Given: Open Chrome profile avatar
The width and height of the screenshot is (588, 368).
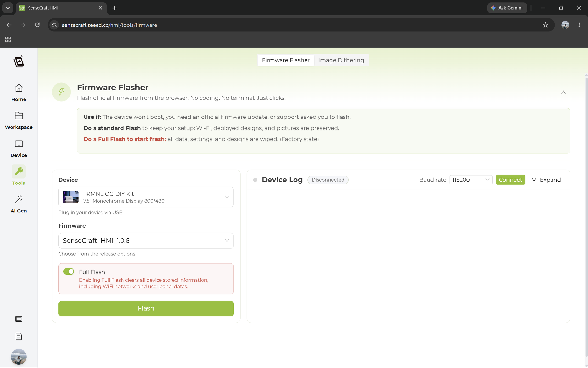Looking at the screenshot, I should click(565, 25).
